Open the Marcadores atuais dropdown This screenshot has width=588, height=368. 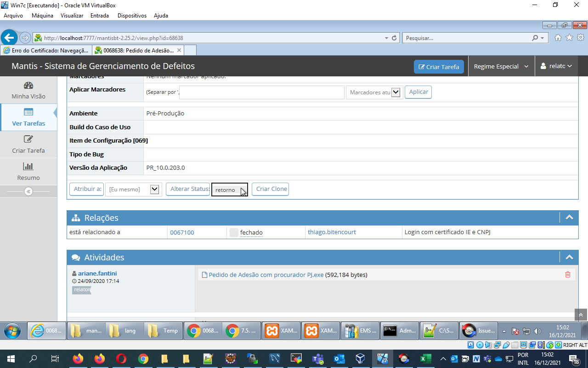pyautogui.click(x=374, y=92)
